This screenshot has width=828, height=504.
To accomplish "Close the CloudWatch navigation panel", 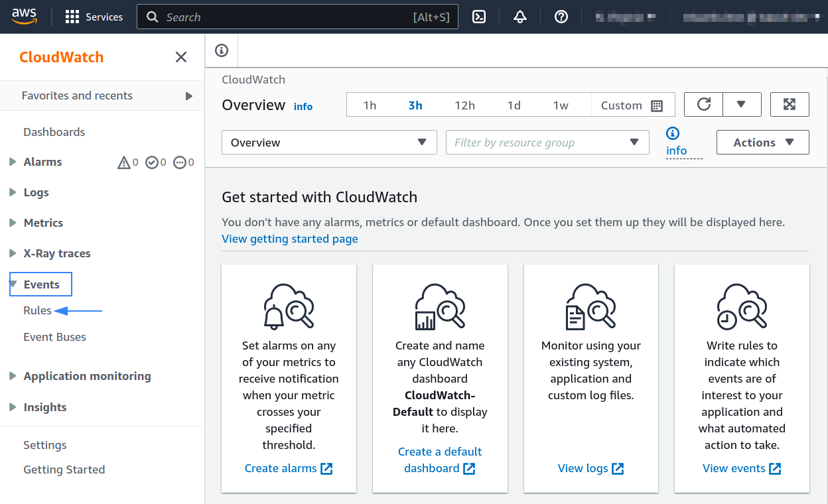I will point(181,57).
